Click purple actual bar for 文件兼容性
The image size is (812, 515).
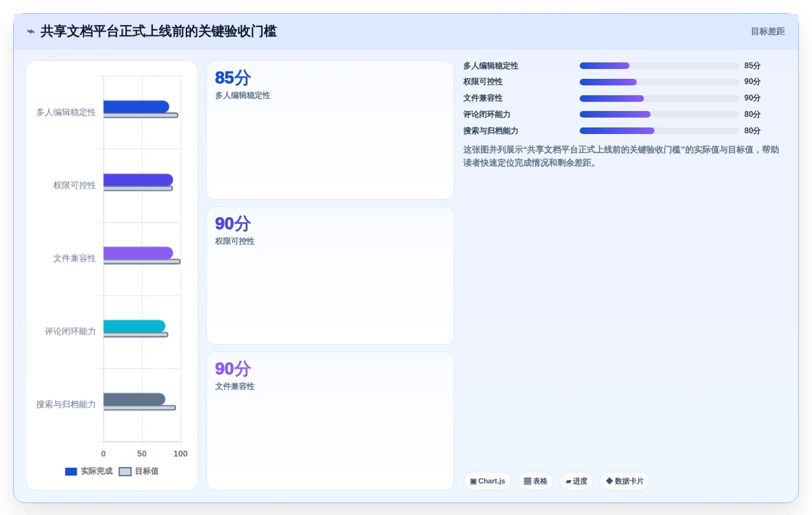138,253
